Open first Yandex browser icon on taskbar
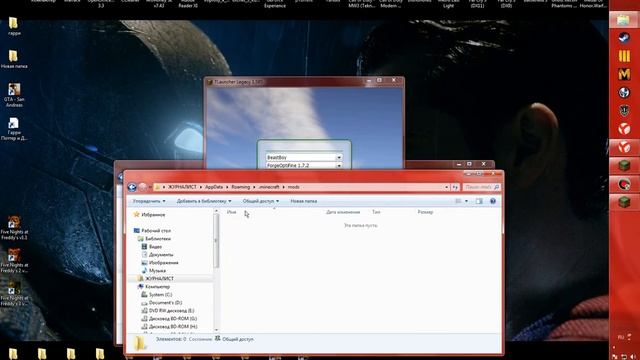Screen dimensions: 640x360 (624, 129)
